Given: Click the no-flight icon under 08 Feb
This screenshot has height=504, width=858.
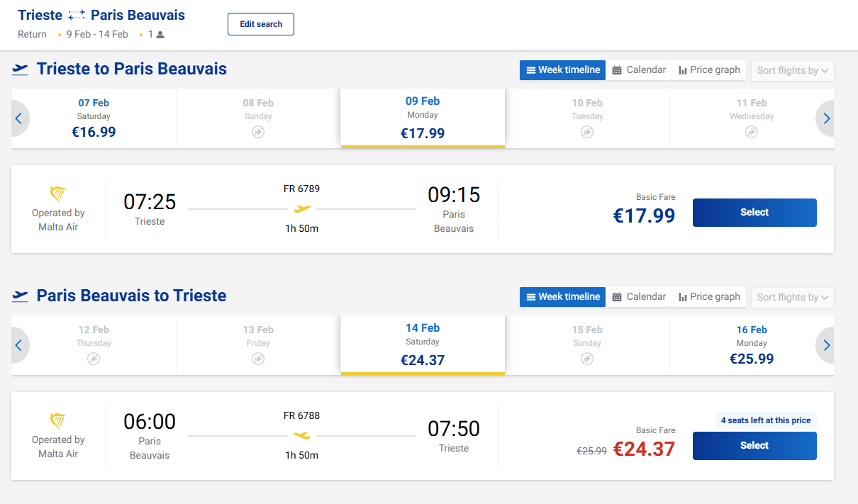Looking at the screenshot, I should pyautogui.click(x=258, y=132).
